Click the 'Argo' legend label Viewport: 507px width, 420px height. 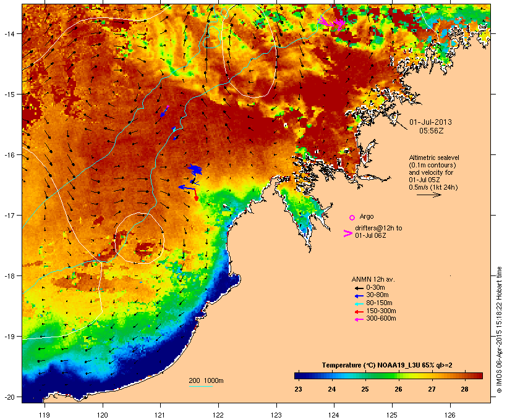click(367, 216)
